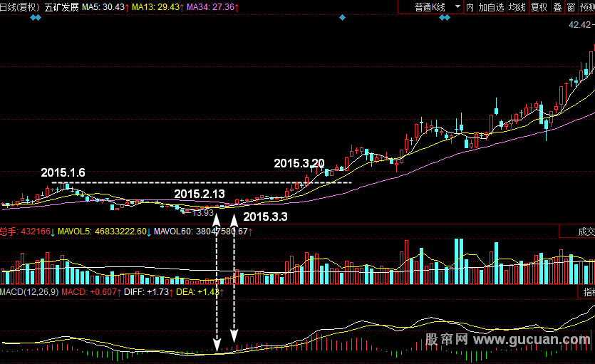Click the 内 toolbar button

470,6
